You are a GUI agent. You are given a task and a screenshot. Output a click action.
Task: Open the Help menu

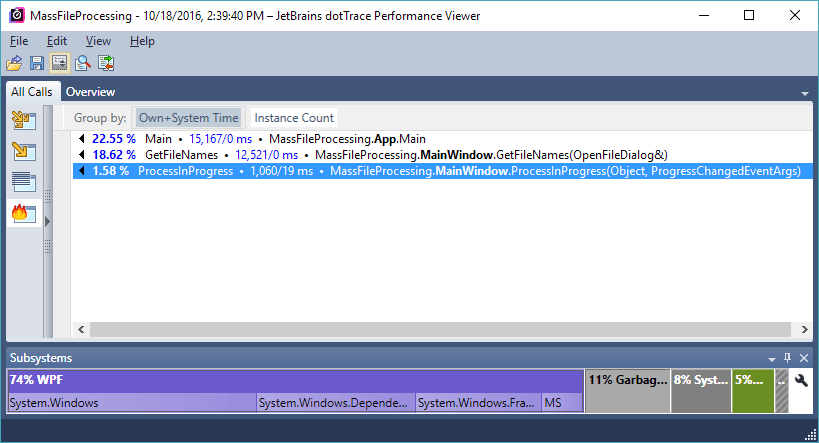pos(142,41)
